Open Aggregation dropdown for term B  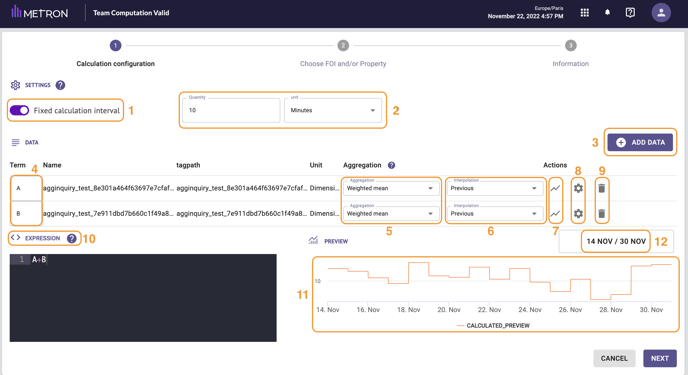(x=391, y=214)
